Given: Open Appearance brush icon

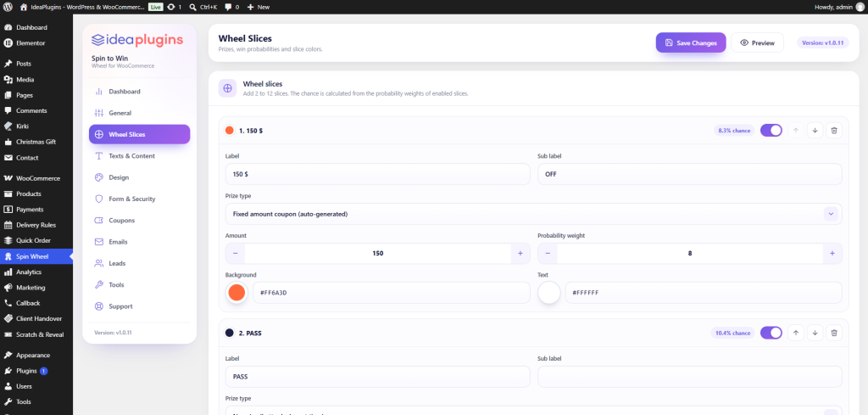Looking at the screenshot, I should (x=8, y=355).
